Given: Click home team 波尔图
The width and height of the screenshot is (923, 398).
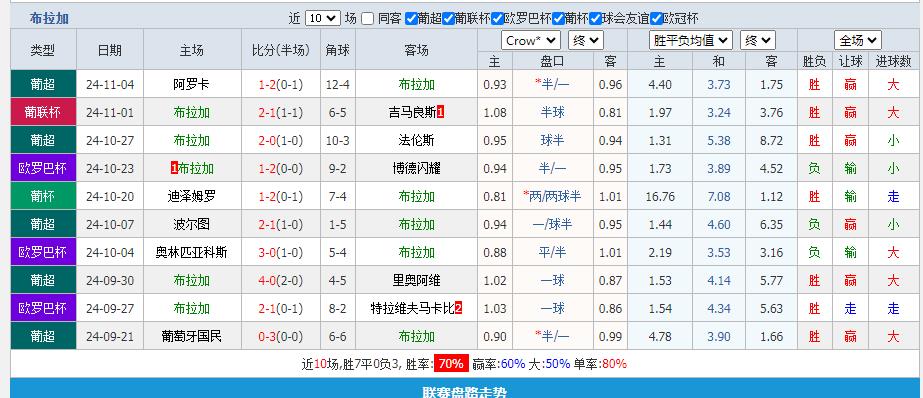Looking at the screenshot, I should [191, 224].
